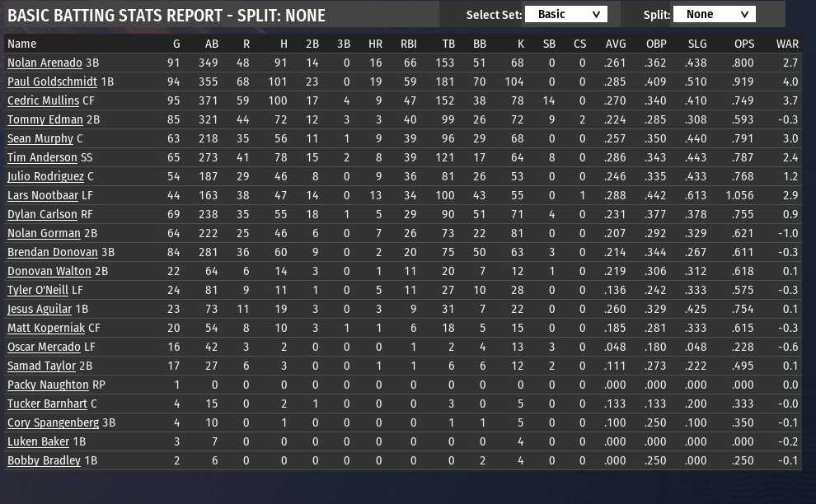
Task: Click Tyler O'Neill's .136 AVG value
Action: (615, 290)
